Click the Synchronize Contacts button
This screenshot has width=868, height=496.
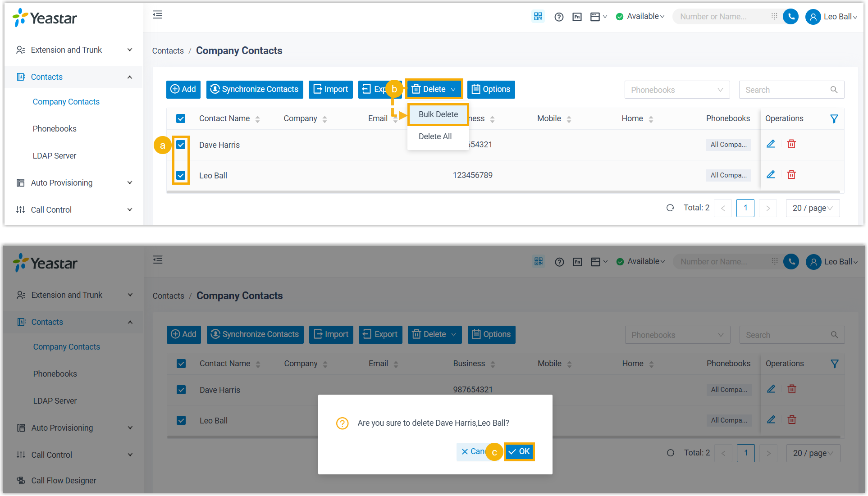pyautogui.click(x=255, y=89)
